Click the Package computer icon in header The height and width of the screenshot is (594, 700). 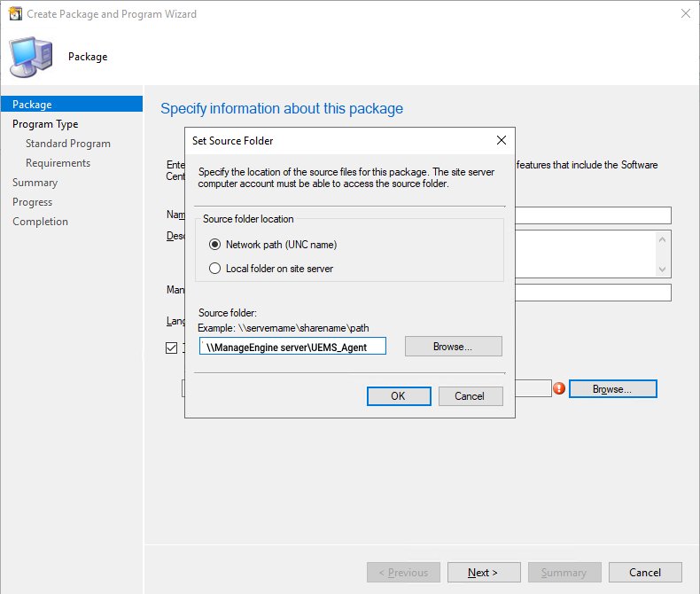[31, 57]
